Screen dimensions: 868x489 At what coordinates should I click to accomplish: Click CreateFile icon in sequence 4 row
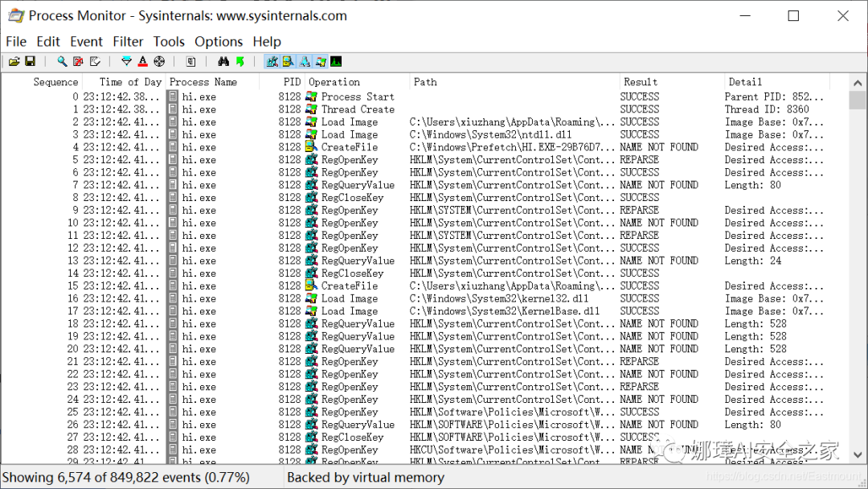312,147
